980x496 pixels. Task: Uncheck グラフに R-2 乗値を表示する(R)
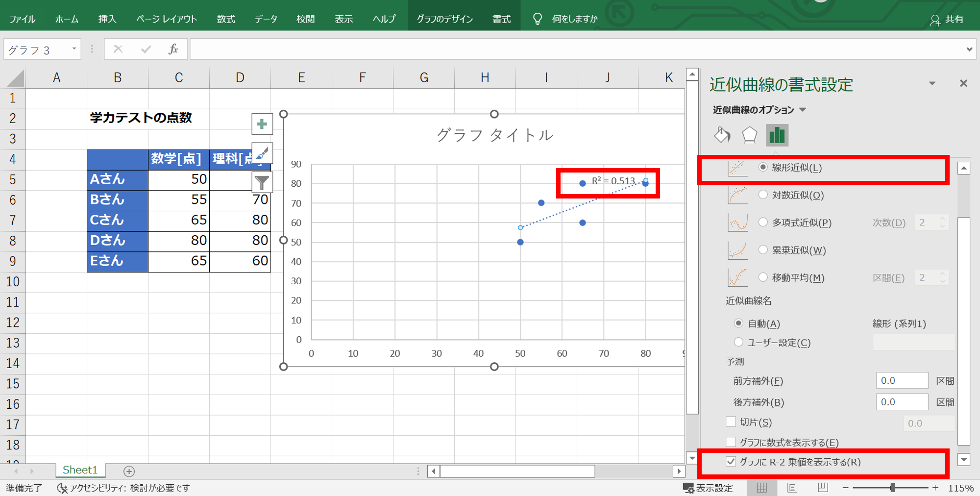pos(731,462)
